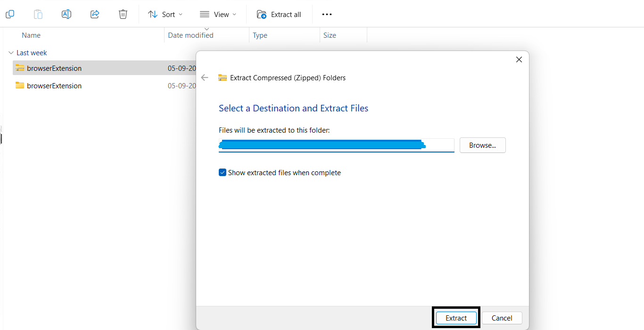
Task: Select the zipped browserExtension archive
Action: point(54,68)
